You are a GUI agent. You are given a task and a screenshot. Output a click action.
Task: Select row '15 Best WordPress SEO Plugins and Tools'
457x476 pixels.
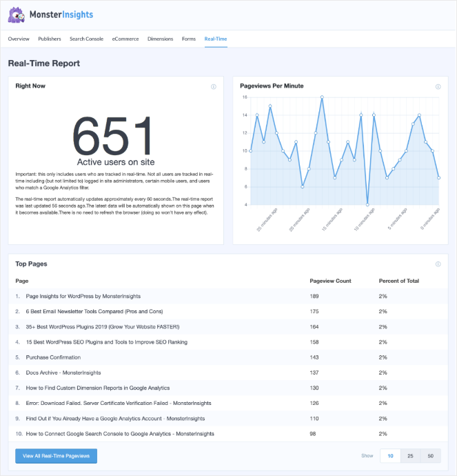pos(228,342)
